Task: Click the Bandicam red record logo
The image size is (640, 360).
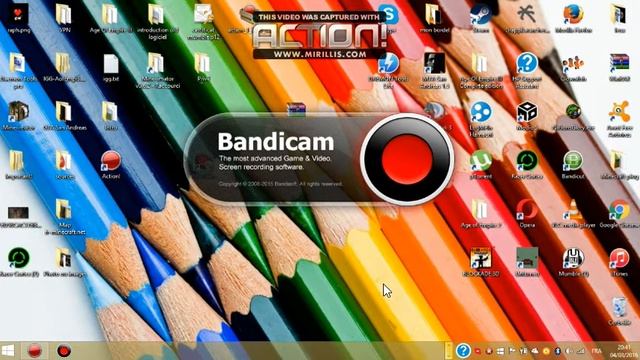Action: (407, 159)
